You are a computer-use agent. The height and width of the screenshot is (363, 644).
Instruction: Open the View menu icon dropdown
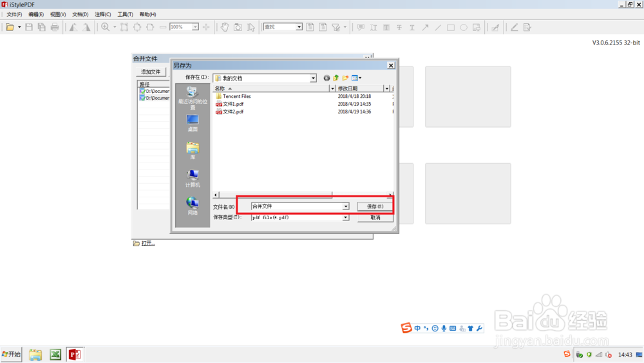357,78
